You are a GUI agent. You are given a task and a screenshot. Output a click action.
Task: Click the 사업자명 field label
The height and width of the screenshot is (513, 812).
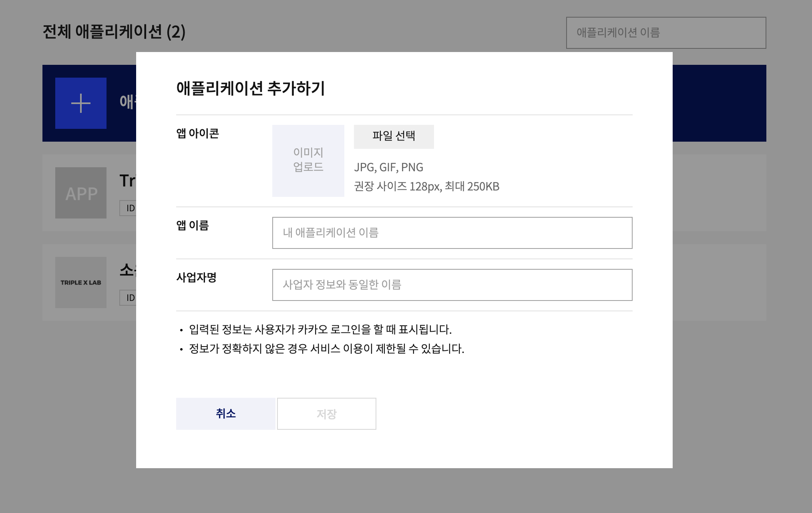196,277
